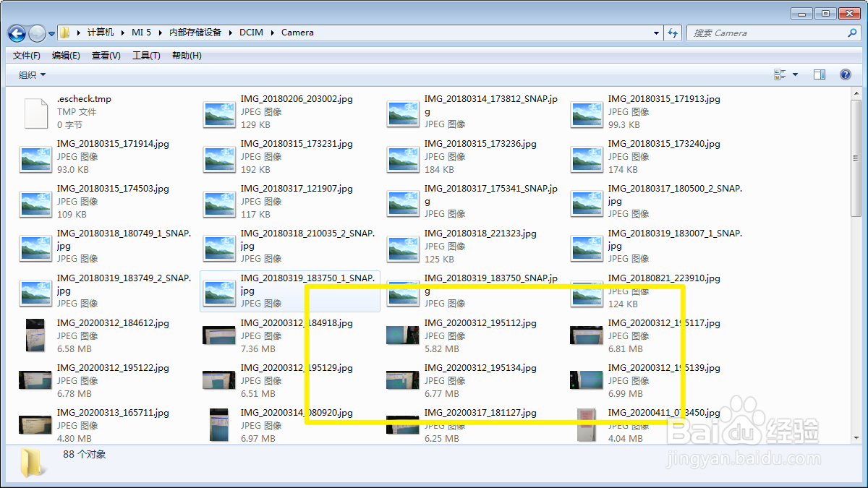The width and height of the screenshot is (868, 488).
Task: Select IMG_20180319_183007_1_SNAP.jpg icon
Action: coord(587,249)
